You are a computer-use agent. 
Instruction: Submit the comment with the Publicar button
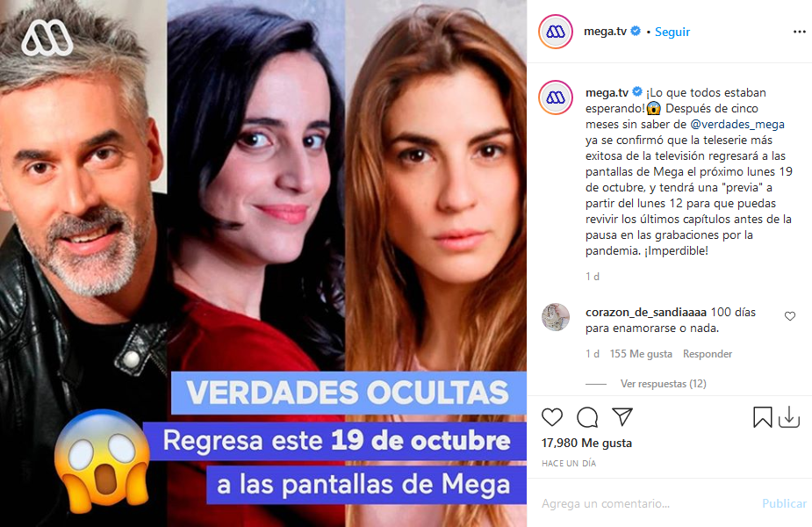[784, 503]
